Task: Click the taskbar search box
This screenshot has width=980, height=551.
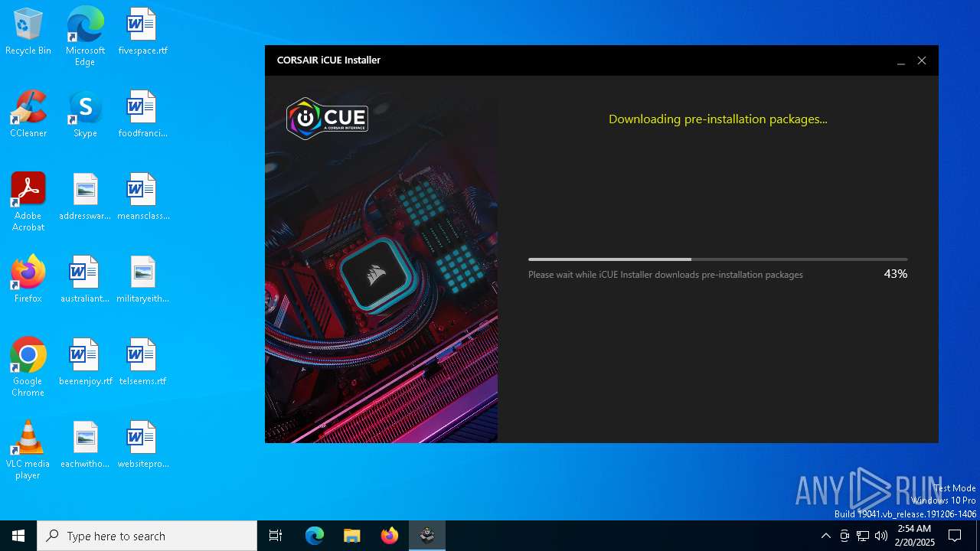Action: click(x=147, y=536)
